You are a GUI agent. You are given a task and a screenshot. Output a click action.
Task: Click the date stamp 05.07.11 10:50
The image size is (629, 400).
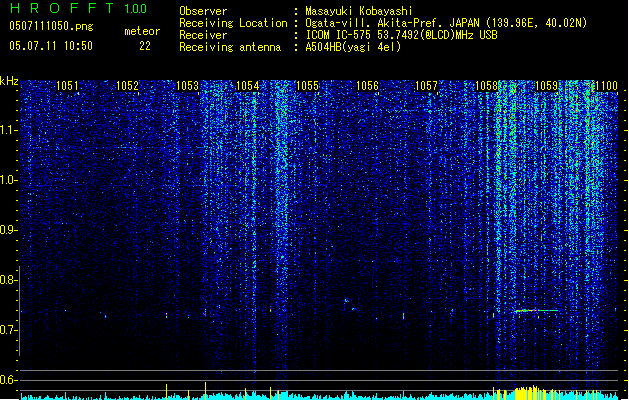point(51,46)
